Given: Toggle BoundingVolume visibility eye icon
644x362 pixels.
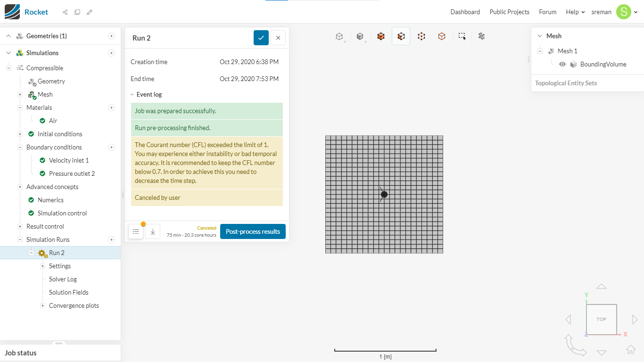Looking at the screenshot, I should [562, 64].
